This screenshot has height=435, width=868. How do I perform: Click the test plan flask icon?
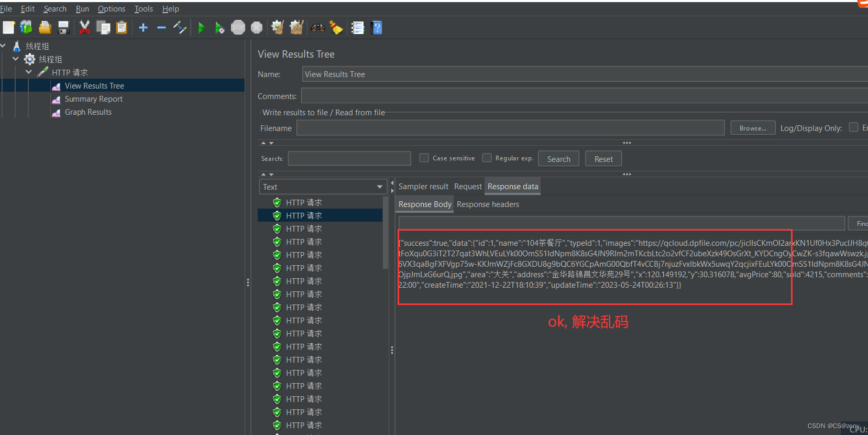17,46
